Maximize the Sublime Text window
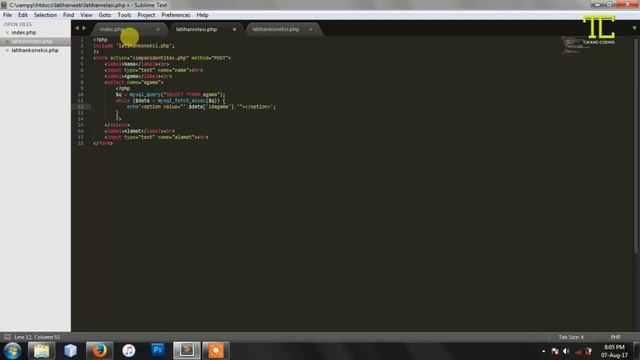Viewport: 640px width, 360px height. tap(609, 4)
